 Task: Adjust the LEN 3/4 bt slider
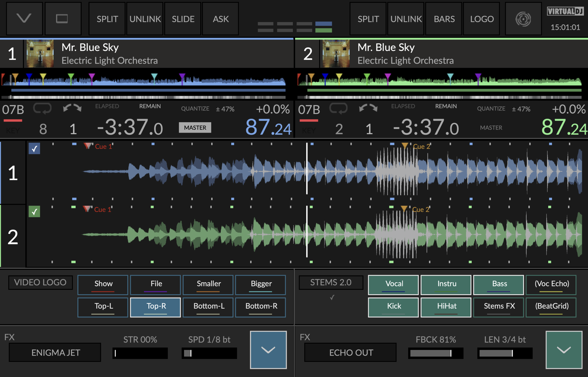[x=505, y=353]
